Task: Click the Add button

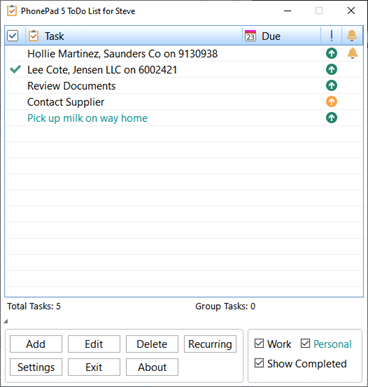Action: [36, 344]
